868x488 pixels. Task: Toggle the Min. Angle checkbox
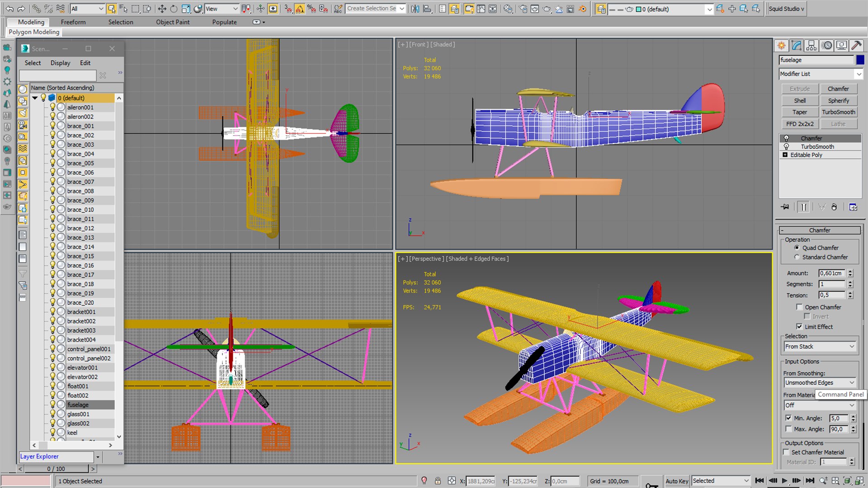(788, 418)
